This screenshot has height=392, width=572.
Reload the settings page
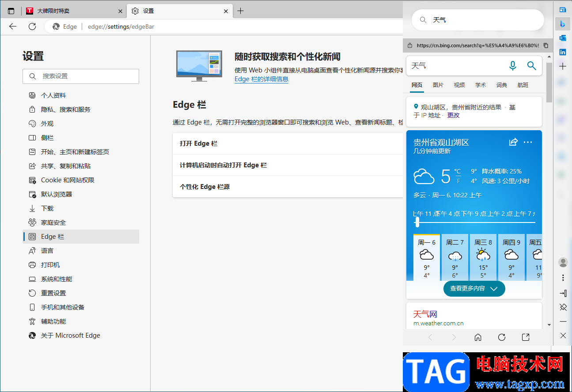coord(32,26)
